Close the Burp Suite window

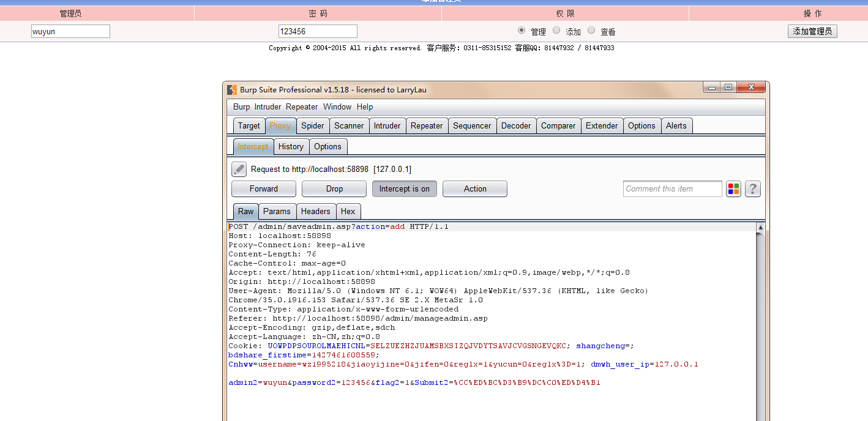click(x=750, y=88)
